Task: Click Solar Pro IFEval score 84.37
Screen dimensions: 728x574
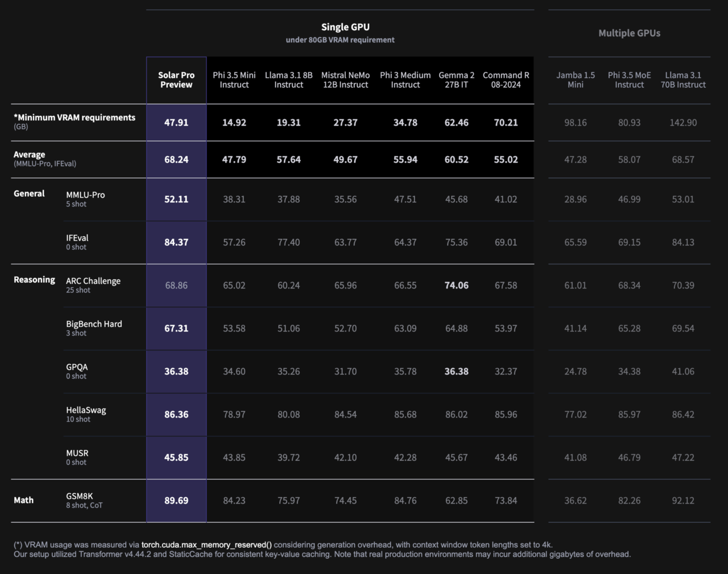Action: coord(176,242)
